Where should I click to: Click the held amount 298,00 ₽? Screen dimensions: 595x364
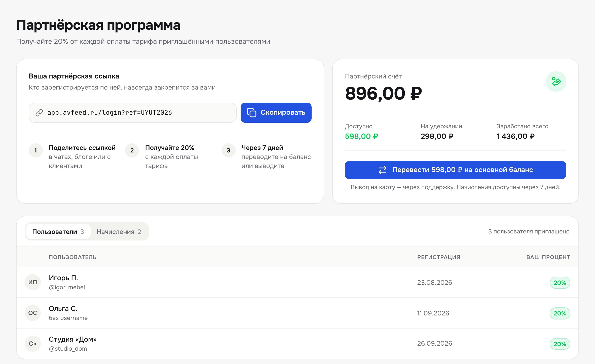pyautogui.click(x=437, y=136)
